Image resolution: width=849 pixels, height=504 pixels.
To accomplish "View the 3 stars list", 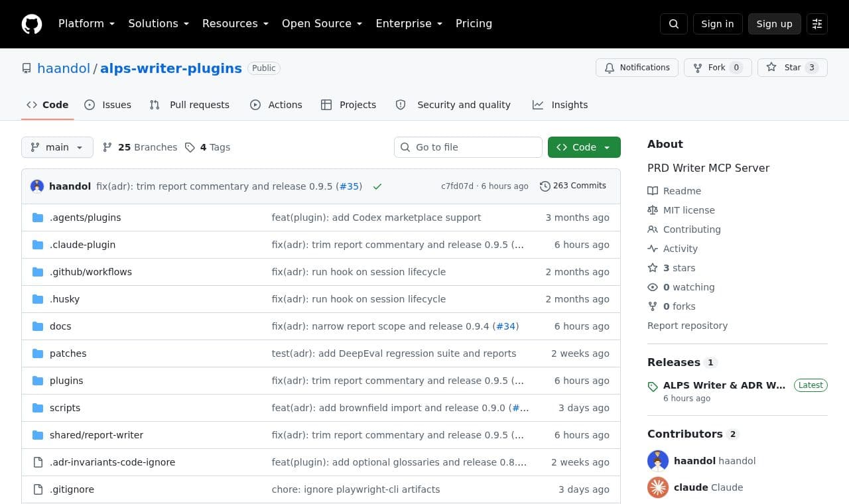I will [x=671, y=268].
